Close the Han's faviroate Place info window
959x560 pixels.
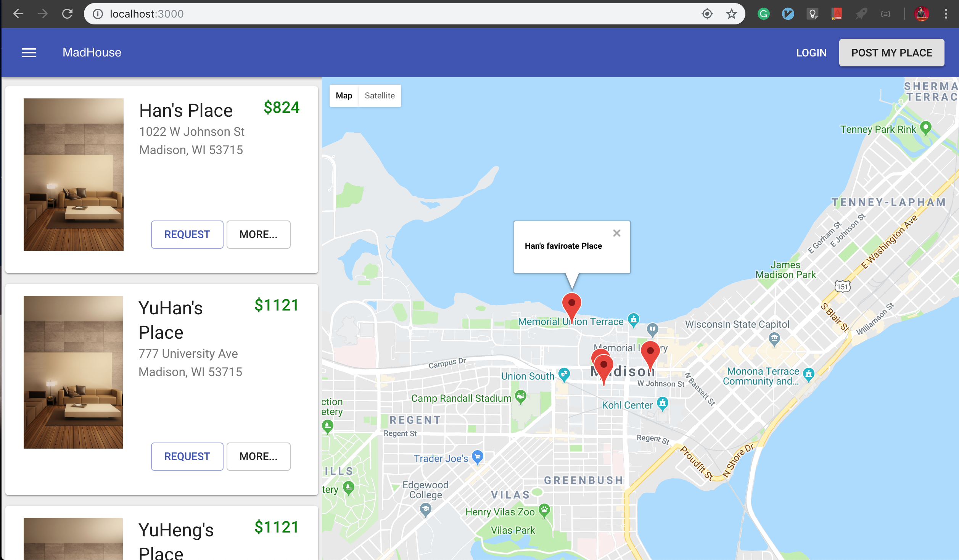[616, 233]
